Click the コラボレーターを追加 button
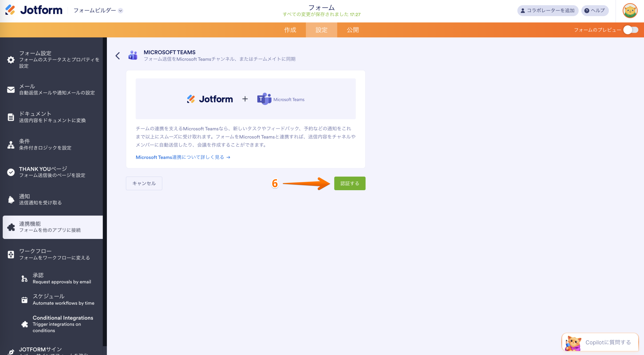The height and width of the screenshot is (355, 644). [x=548, y=11]
